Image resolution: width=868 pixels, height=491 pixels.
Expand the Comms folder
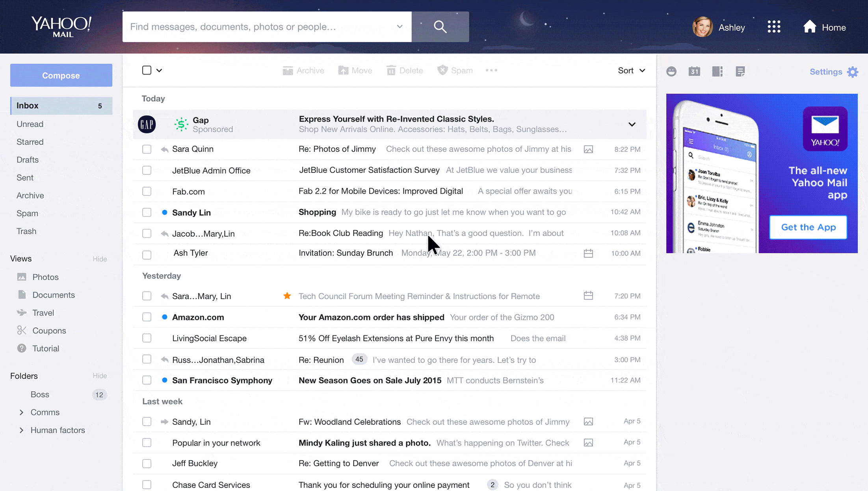21,412
